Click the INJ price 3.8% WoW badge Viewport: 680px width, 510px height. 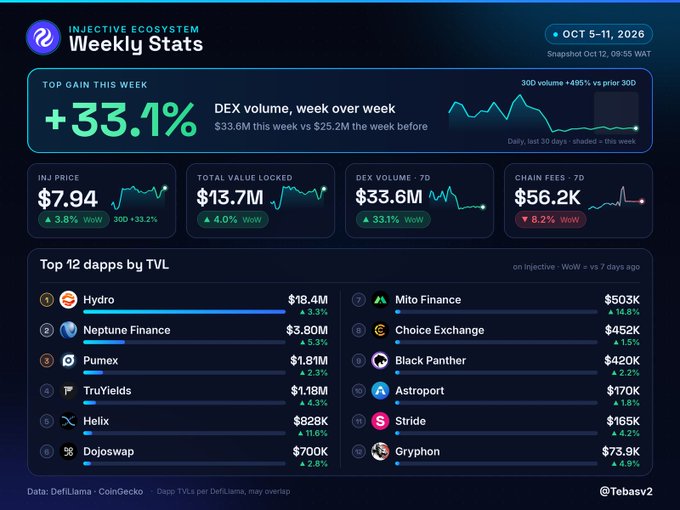tap(74, 219)
